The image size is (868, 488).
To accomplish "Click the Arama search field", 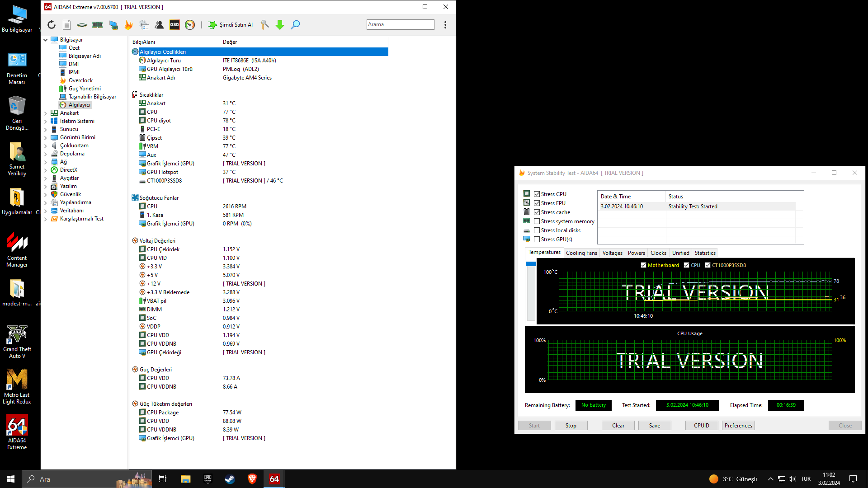I will tap(400, 25).
